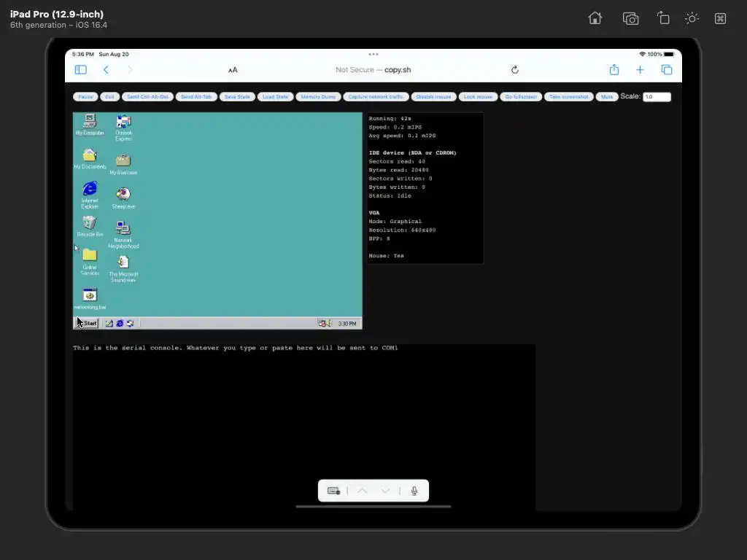Image resolution: width=747 pixels, height=560 pixels.
Task: Click up chevron in floating toolbar
Action: tap(362, 491)
